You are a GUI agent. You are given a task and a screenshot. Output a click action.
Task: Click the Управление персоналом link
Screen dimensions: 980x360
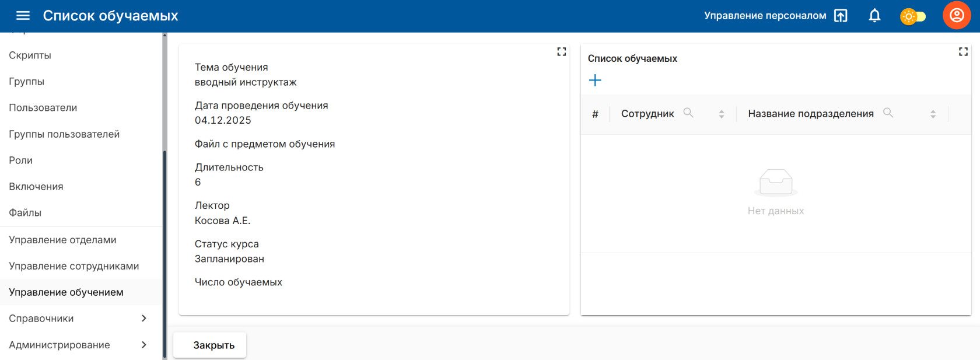click(765, 16)
